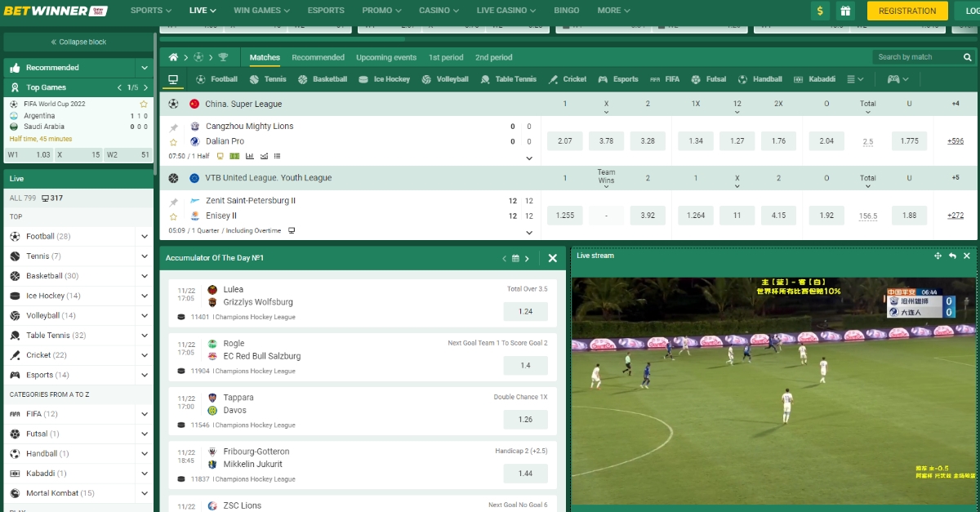The width and height of the screenshot is (980, 512).
Task: Favorite the FIFA World Cup 2022 game
Action: tap(144, 104)
